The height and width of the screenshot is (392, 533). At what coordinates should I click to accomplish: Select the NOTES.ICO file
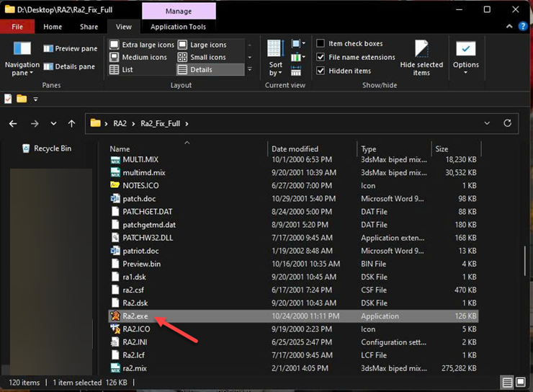click(x=293, y=186)
